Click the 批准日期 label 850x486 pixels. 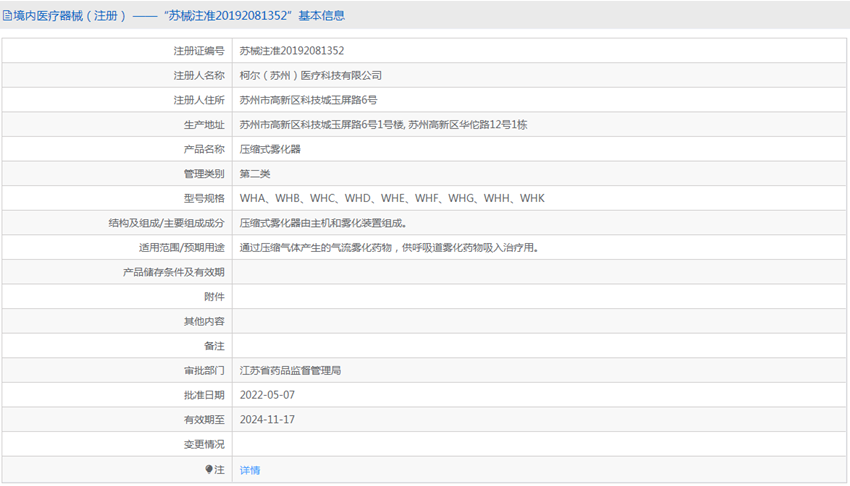tap(204, 395)
